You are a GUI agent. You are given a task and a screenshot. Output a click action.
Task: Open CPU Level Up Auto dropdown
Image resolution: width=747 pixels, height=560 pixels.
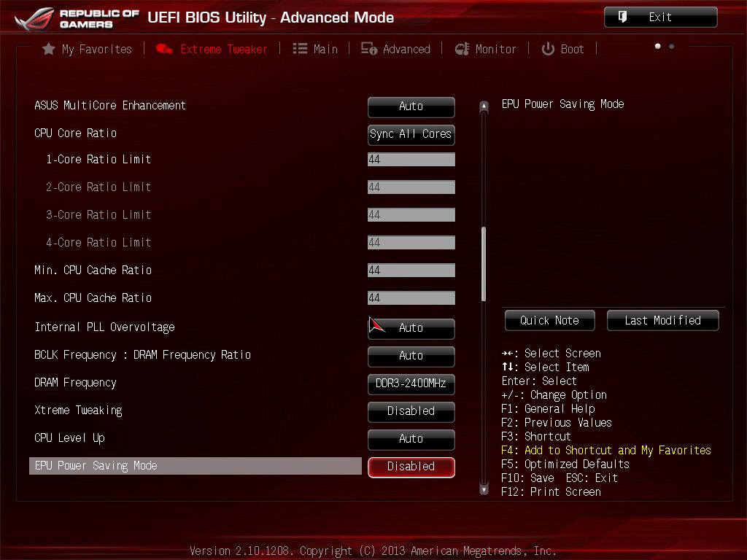[x=411, y=439]
